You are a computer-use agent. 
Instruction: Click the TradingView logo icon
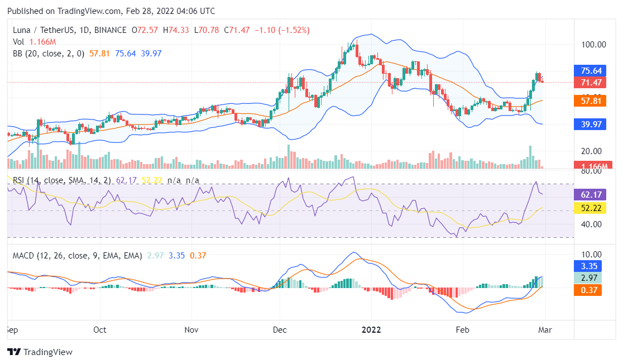[13, 352]
